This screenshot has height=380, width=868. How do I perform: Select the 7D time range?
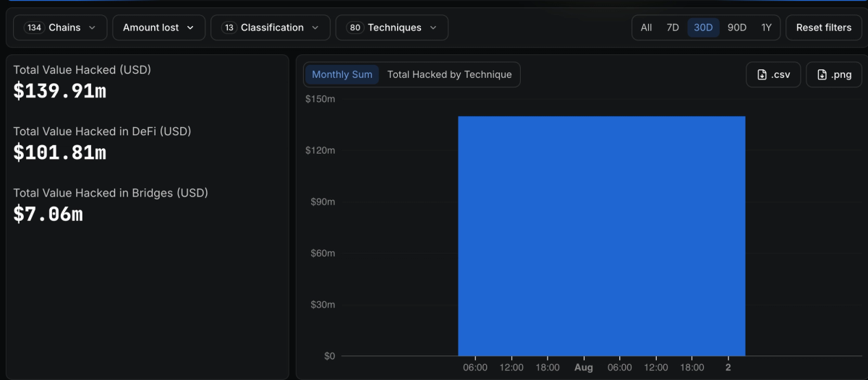point(673,27)
